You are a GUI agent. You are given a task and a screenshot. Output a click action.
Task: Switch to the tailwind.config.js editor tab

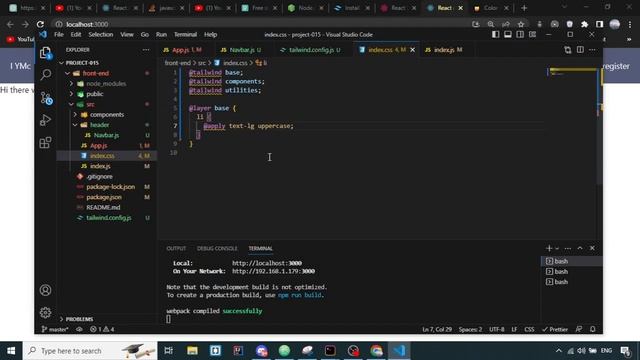[x=313, y=50]
